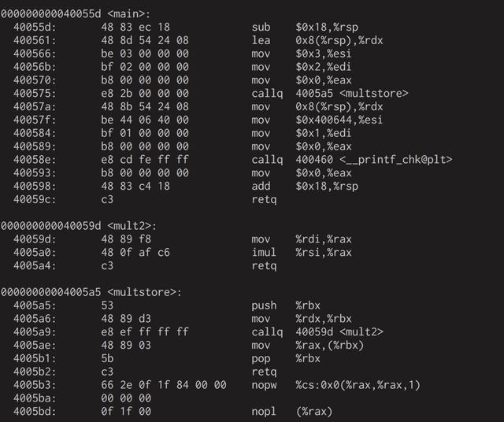Click the mov $0x400644,%esi operand

tap(339, 120)
